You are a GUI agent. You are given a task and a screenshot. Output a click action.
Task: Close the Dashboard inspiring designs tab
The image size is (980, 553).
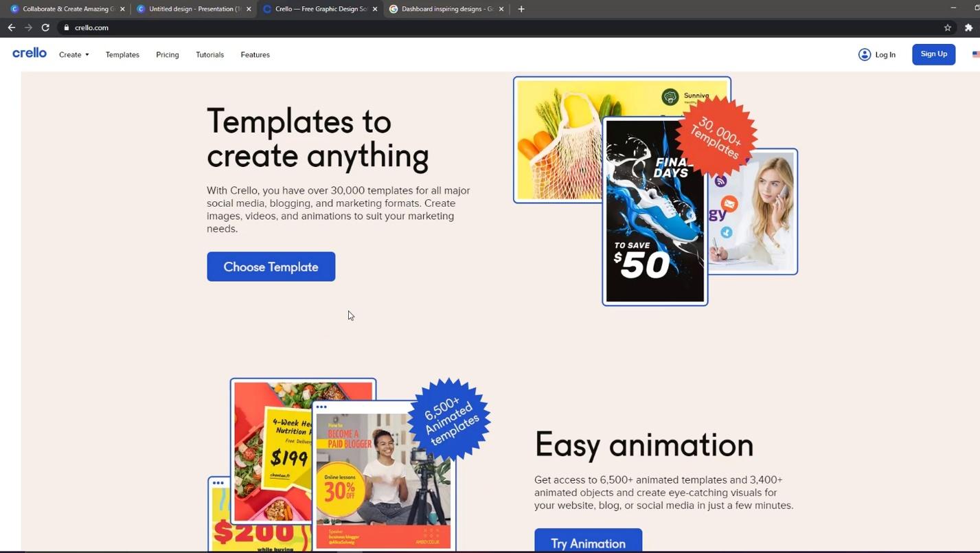(x=501, y=9)
